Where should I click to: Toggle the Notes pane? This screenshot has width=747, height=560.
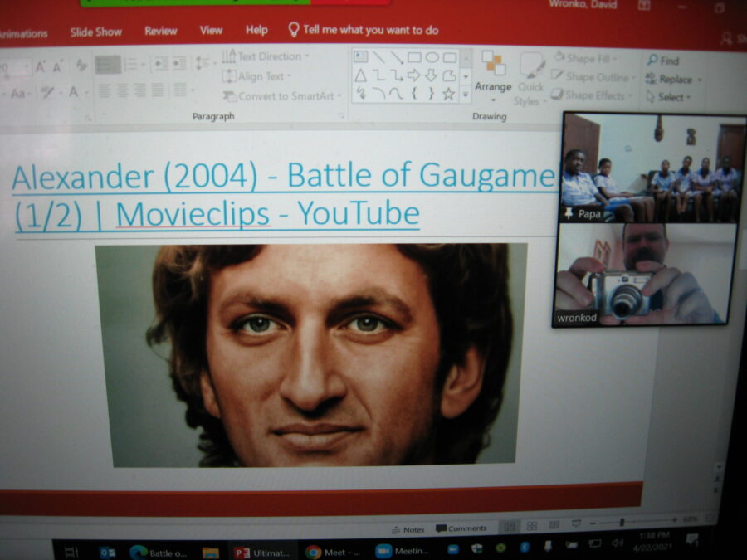point(408,529)
